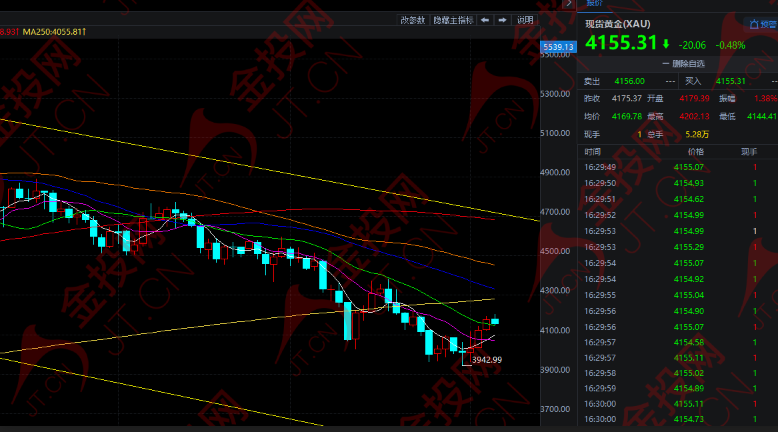Image resolution: width=778 pixels, height=432 pixels.
Task: Select the 16:29:55 trade row at 4155.04
Action: pyautogui.click(x=678, y=295)
